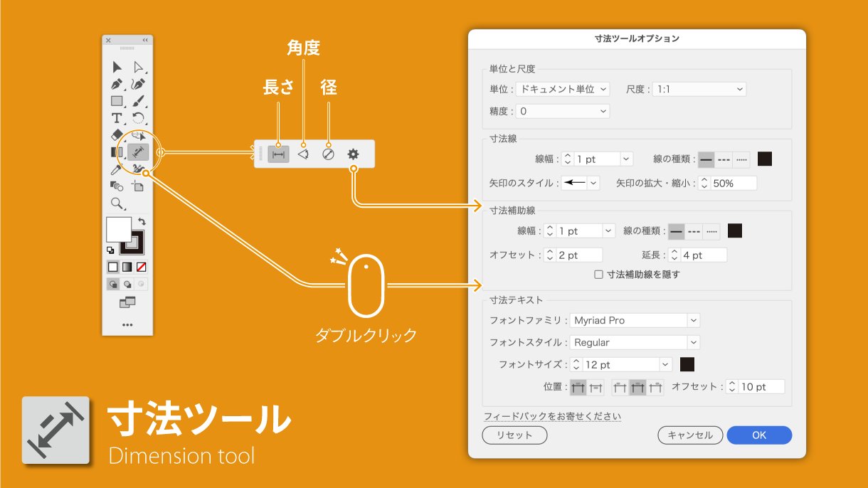The image size is (868, 488).
Task: Open the フィードバックをお寄せください link
Action: click(x=552, y=415)
